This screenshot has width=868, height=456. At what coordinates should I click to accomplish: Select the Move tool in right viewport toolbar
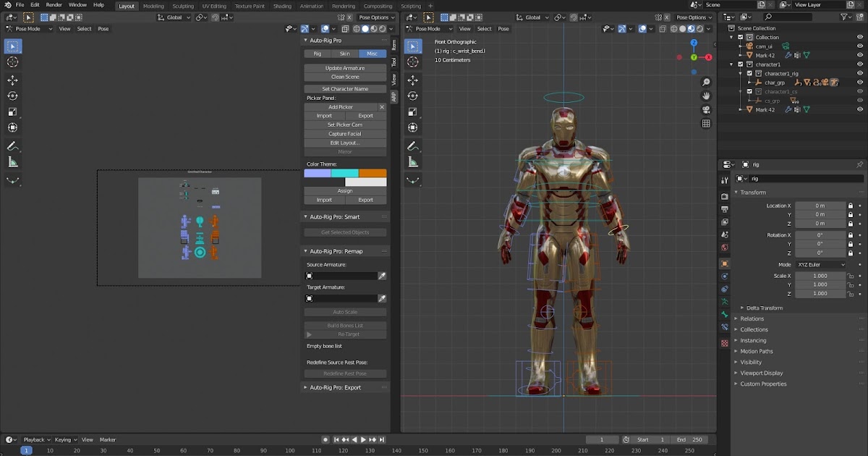(412, 80)
